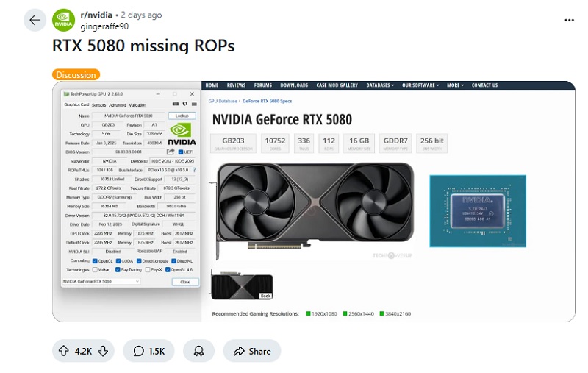Click the GPU-Z hamburger menu icon
This screenshot has height=373, width=588.
pos(194,104)
